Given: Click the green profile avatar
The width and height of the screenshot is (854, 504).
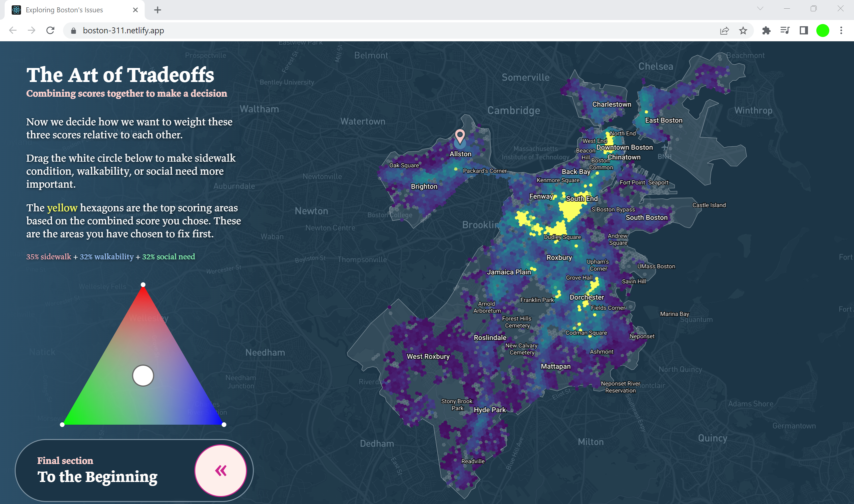Looking at the screenshot, I should (x=822, y=31).
